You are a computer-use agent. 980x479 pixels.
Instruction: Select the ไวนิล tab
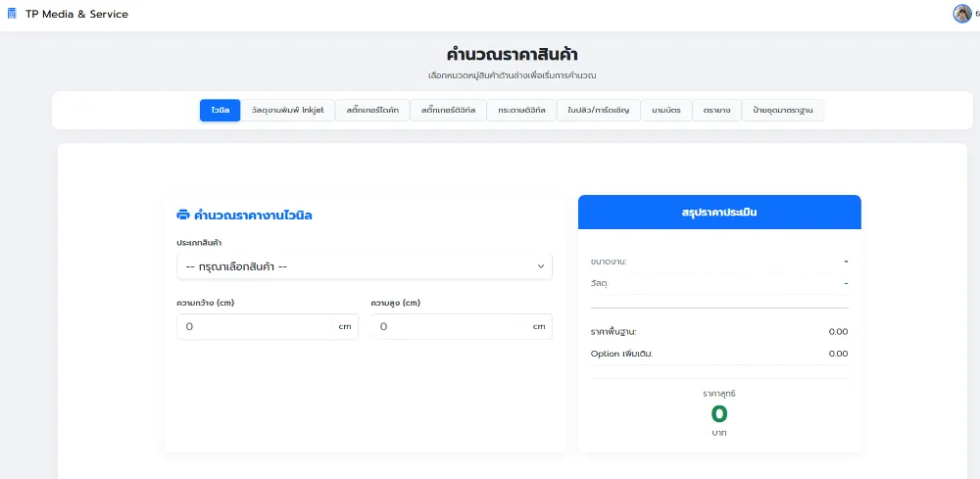[x=220, y=111]
